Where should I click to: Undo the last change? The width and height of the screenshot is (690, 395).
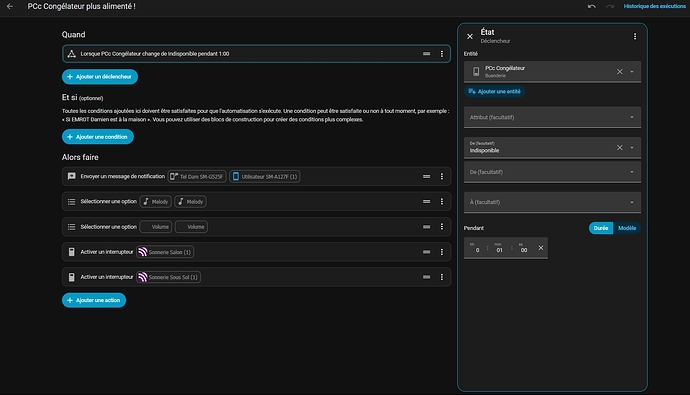click(591, 7)
